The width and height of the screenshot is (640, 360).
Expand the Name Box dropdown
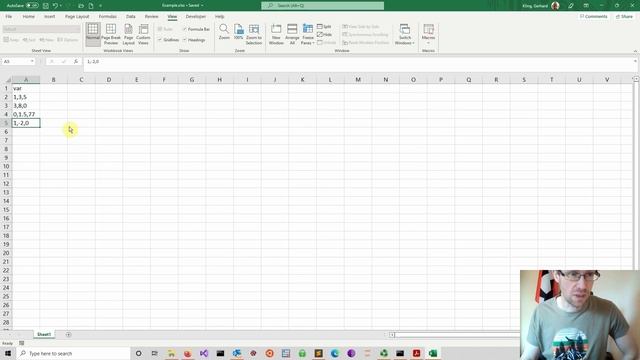tap(32, 61)
